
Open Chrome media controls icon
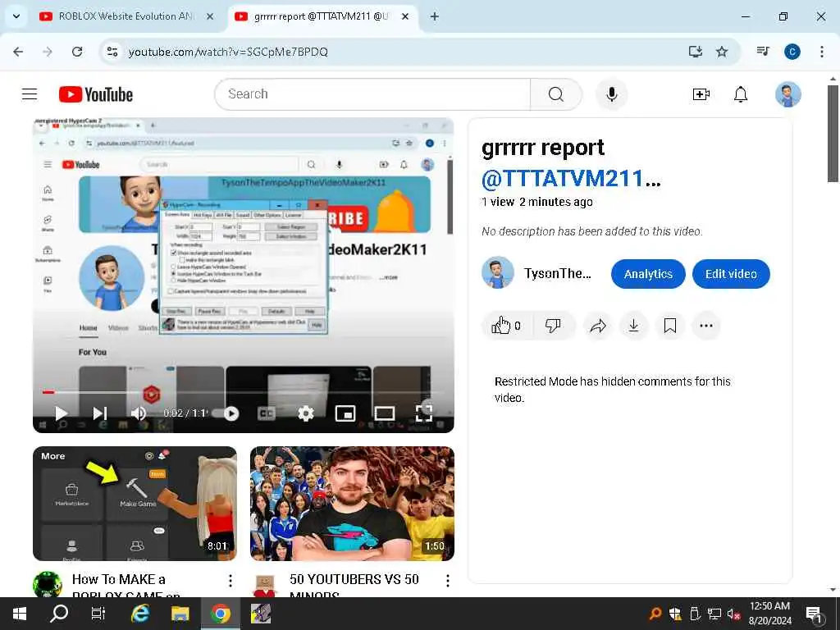pyautogui.click(x=763, y=52)
